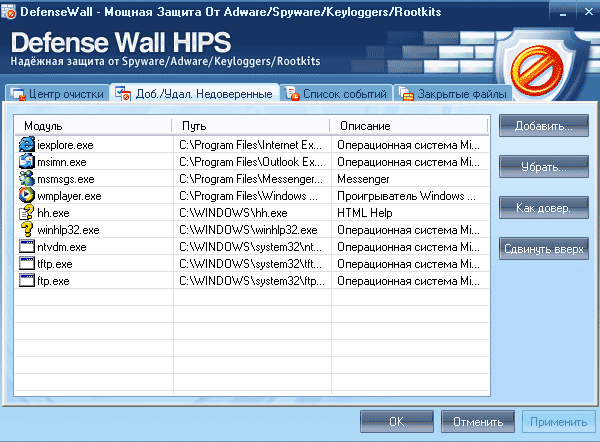Click the Outlook Express icon for msimn.exe
This screenshot has height=442, width=600.
[26, 161]
